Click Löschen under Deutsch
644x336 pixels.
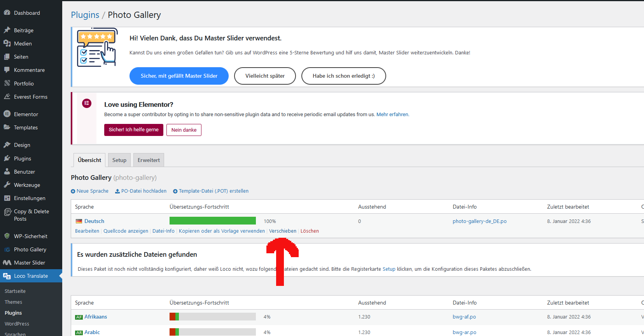(310, 231)
